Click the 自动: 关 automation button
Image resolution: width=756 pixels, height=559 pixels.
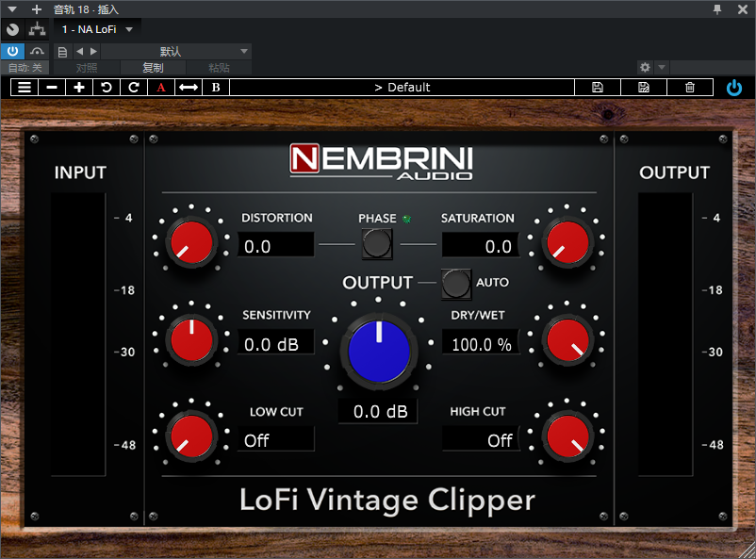click(x=25, y=68)
